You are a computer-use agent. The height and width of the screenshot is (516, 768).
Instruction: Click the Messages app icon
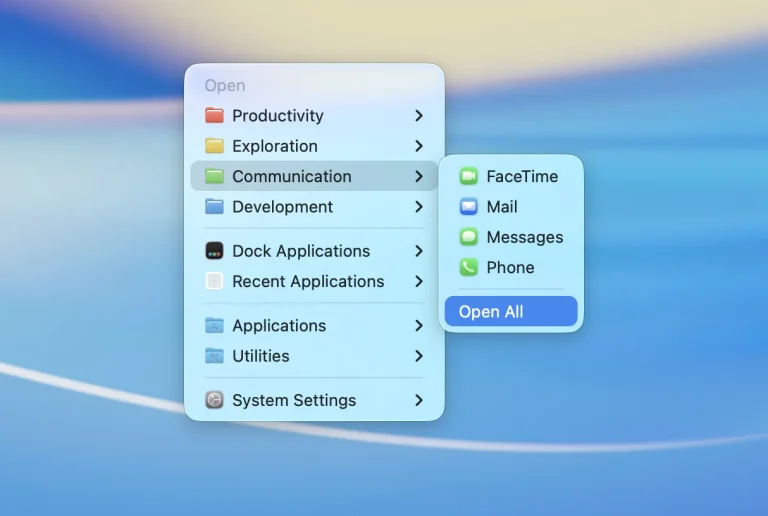click(469, 237)
